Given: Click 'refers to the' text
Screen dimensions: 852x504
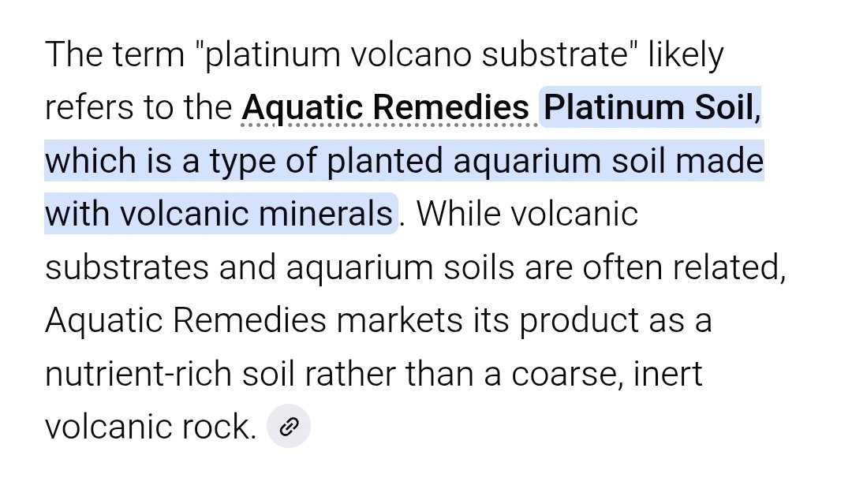Looking at the screenshot, I should 138,108.
